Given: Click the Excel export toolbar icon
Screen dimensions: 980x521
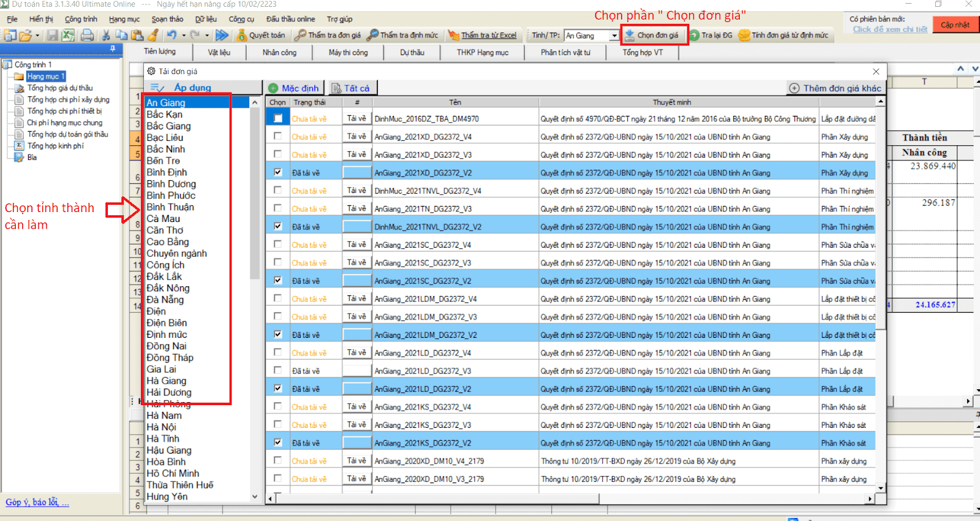Looking at the screenshot, I should (x=68, y=36).
